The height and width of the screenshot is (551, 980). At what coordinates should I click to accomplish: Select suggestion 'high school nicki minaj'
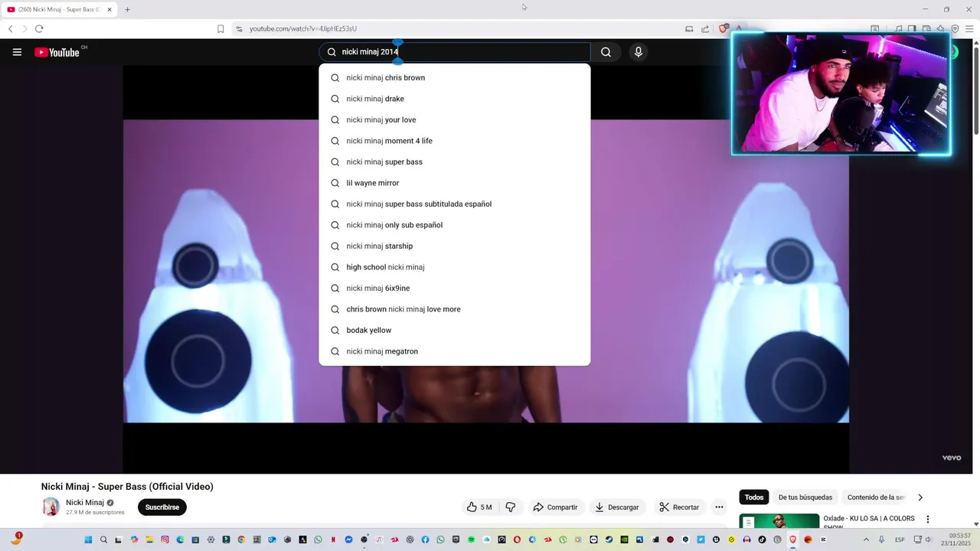(x=455, y=267)
